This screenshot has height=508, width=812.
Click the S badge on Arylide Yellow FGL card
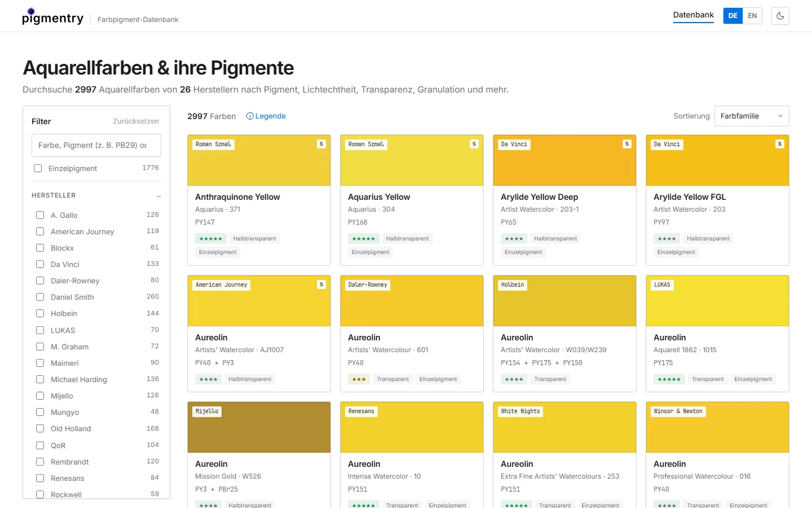(x=780, y=144)
